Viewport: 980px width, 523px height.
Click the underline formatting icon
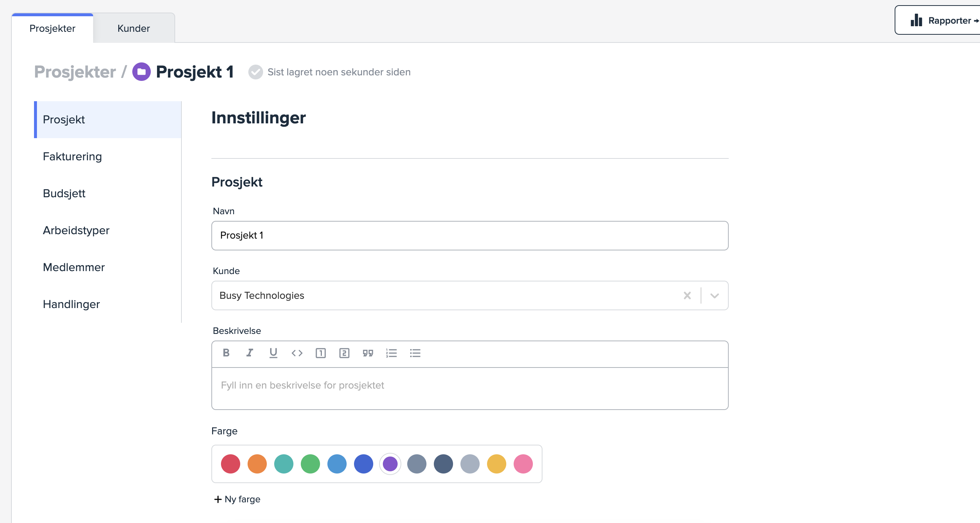(273, 353)
